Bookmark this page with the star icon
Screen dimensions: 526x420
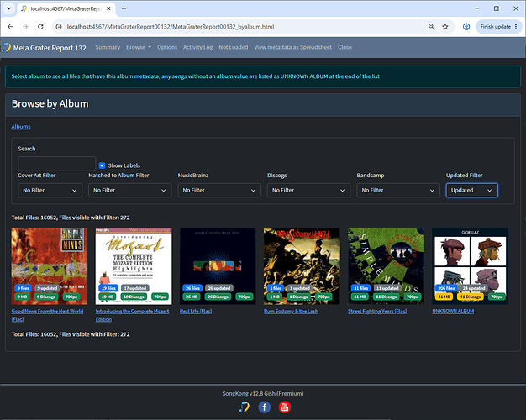(x=445, y=27)
